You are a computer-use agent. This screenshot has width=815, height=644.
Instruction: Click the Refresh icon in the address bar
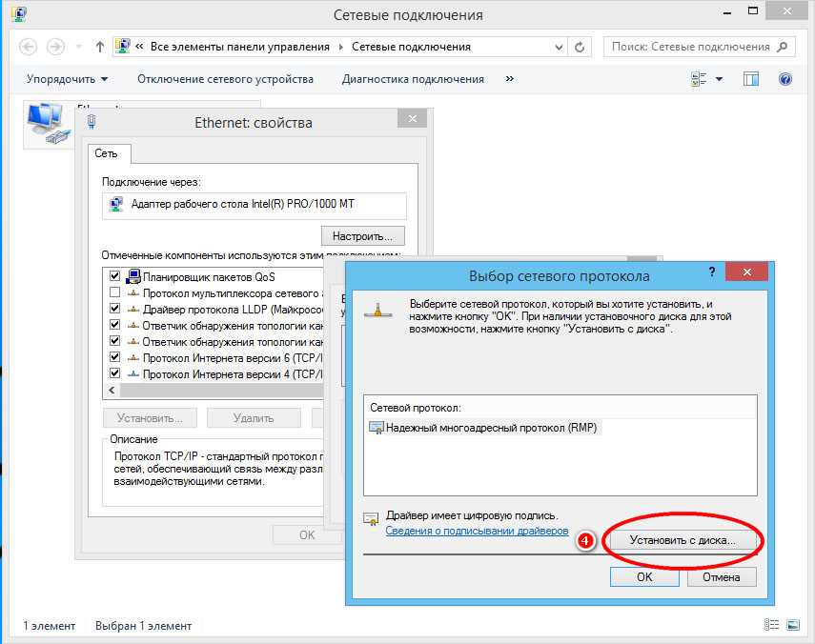pos(581,47)
